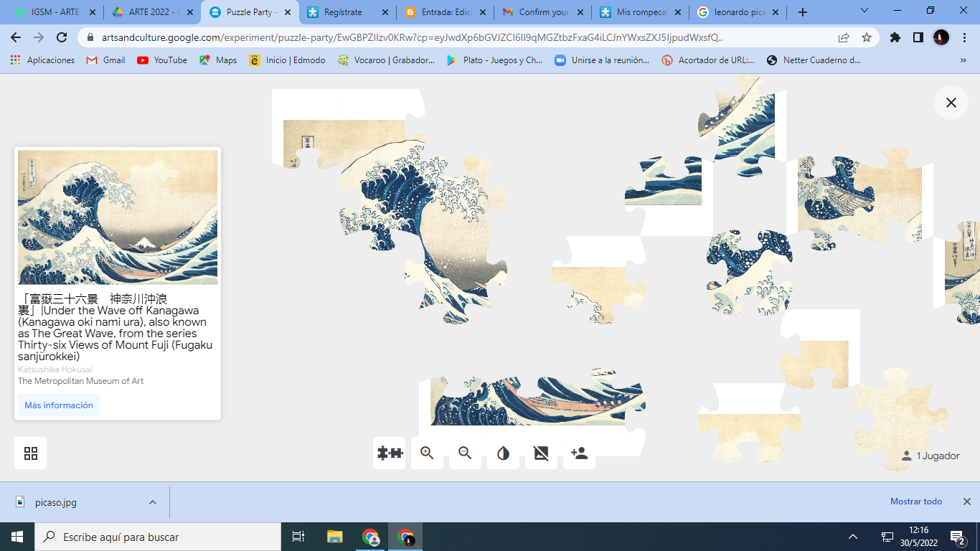Open first Chrome taskbar icon
Screen dimensions: 980x551
(x=370, y=537)
